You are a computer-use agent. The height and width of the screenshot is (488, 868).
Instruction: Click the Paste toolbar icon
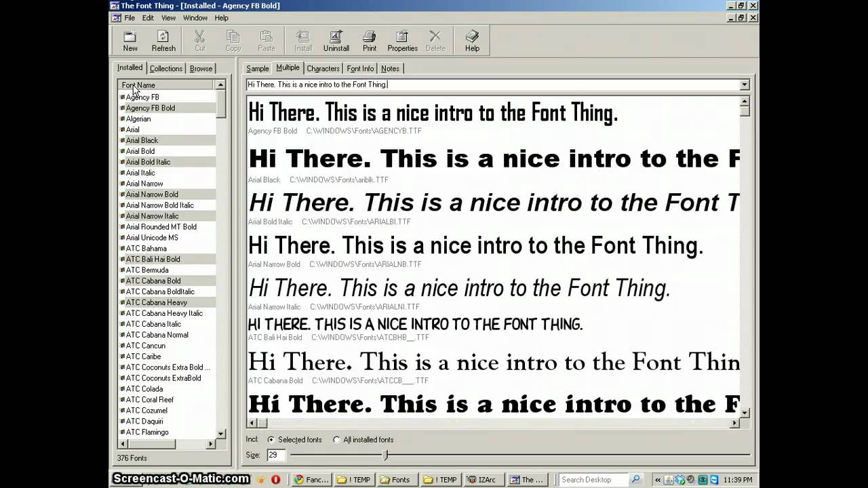coord(267,41)
